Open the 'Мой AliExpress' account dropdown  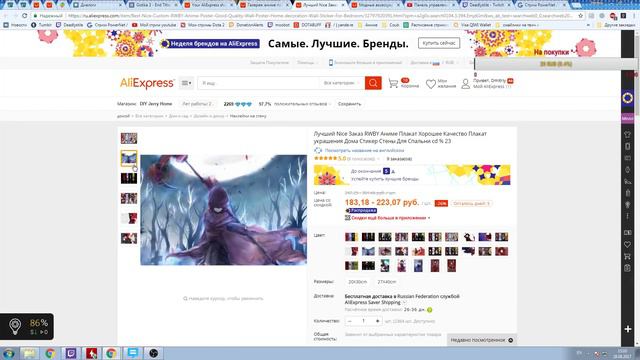491,86
